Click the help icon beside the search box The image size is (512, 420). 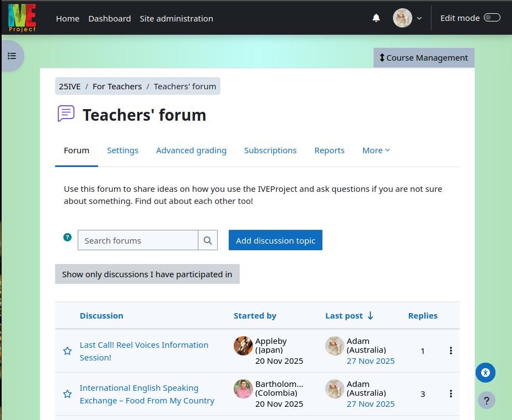pos(67,237)
